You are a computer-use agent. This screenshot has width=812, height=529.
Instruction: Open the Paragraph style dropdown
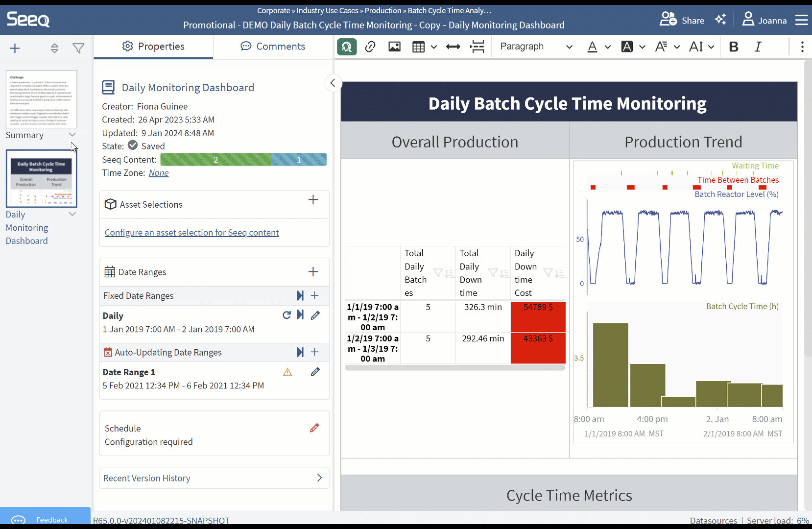(x=536, y=47)
